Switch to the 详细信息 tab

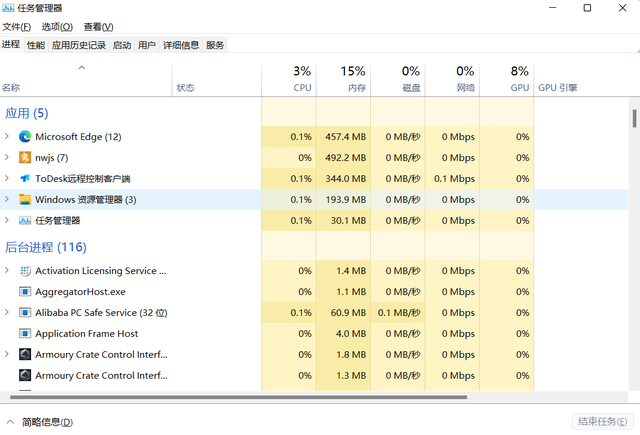(181, 45)
